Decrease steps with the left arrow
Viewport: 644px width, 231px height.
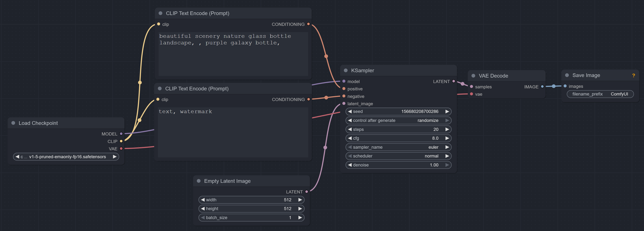350,129
